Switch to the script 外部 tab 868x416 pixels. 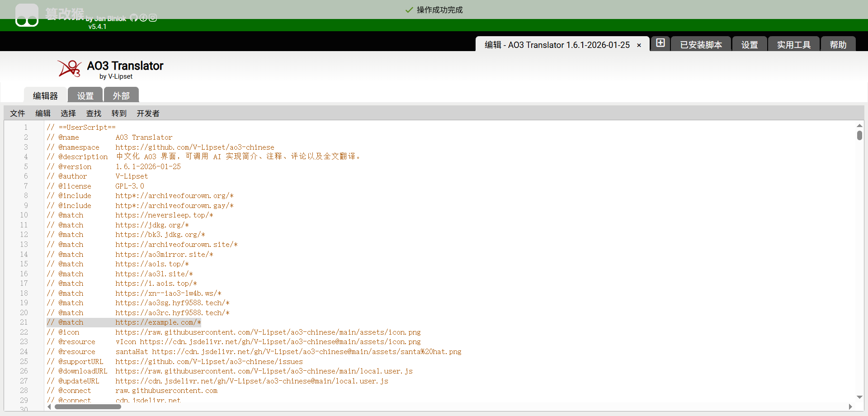[x=121, y=95]
